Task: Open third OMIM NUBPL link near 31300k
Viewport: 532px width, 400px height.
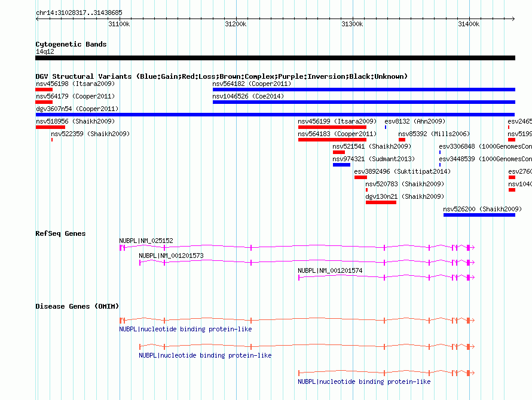Action: pos(364,381)
